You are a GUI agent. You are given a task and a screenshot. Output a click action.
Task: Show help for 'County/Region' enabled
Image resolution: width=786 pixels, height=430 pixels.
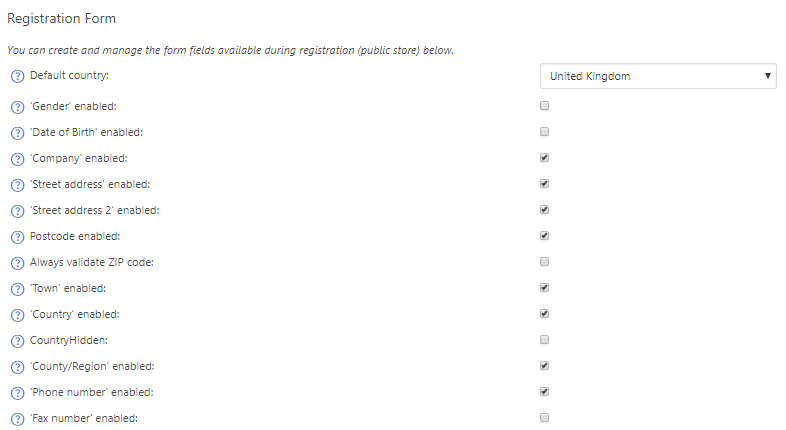[18, 367]
